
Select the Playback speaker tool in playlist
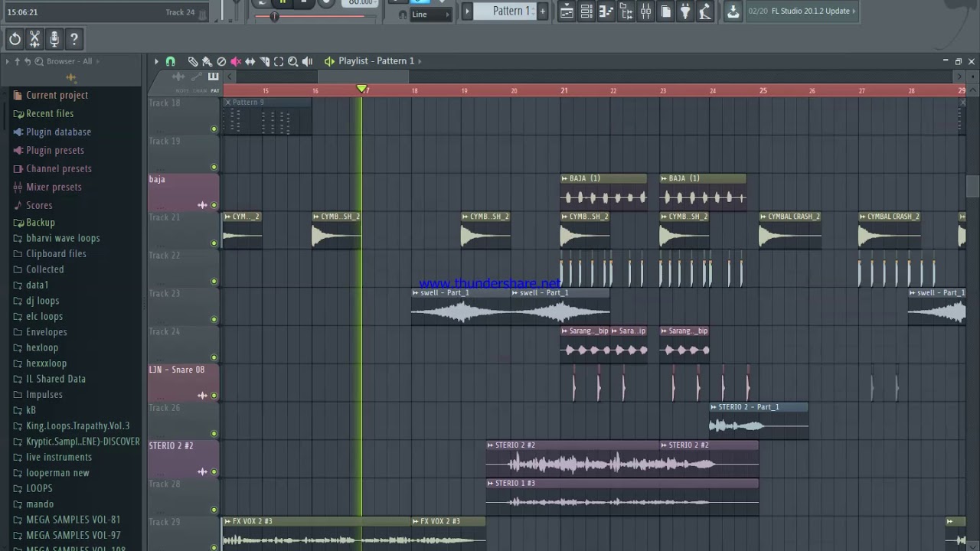pos(307,61)
